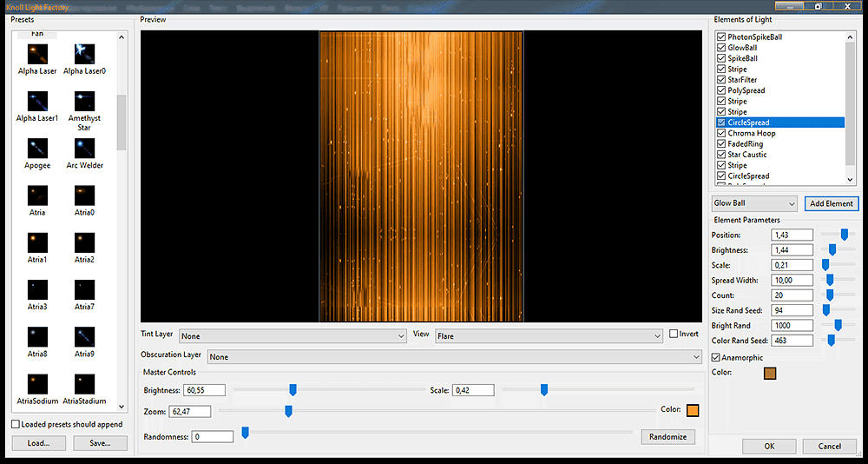Click the Elements of Light scrollbar up arrow

point(851,37)
